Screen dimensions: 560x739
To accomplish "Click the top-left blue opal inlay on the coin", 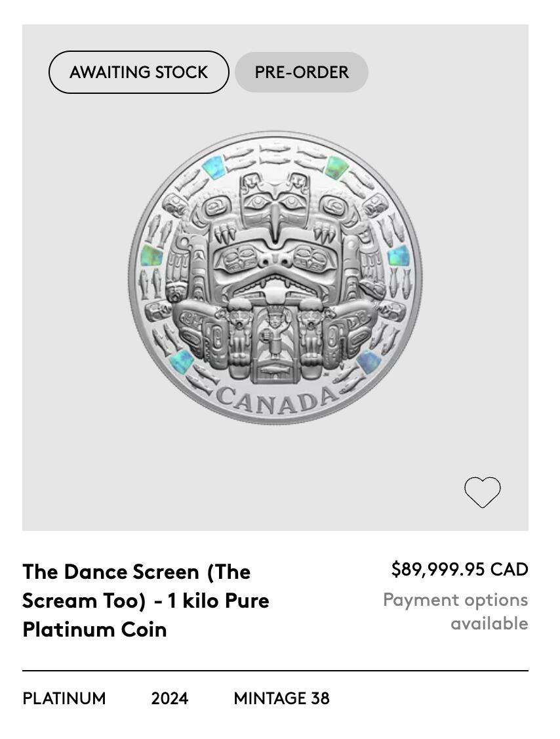I will (x=214, y=168).
